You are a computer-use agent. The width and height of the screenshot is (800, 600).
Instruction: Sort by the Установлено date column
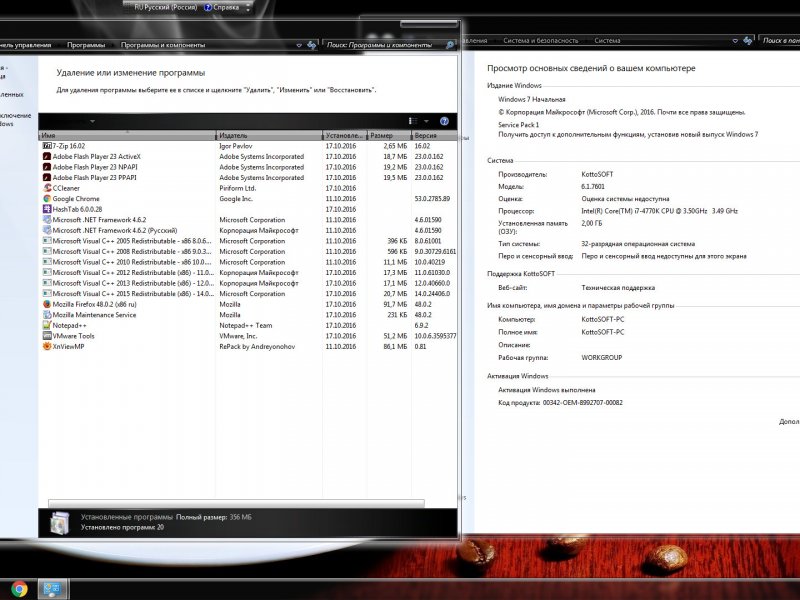(344, 135)
